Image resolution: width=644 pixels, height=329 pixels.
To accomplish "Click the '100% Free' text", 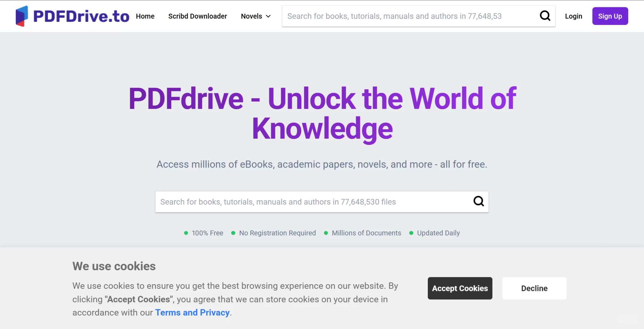I will (x=207, y=233).
